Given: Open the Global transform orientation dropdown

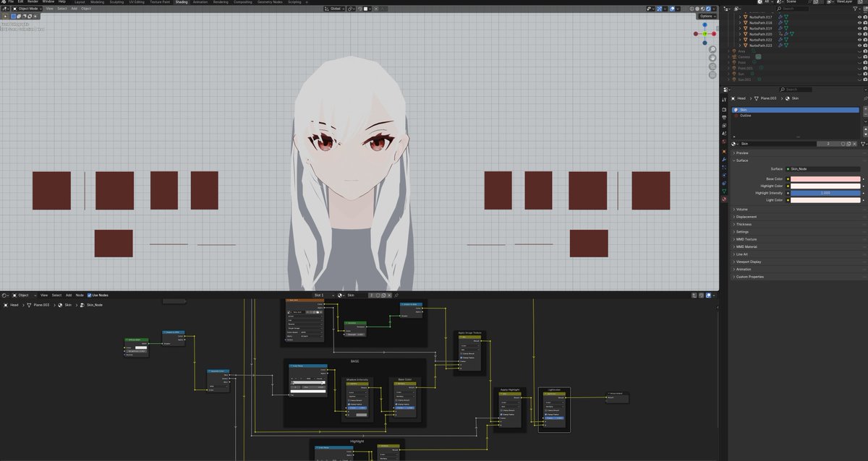Looking at the screenshot, I should coord(333,9).
